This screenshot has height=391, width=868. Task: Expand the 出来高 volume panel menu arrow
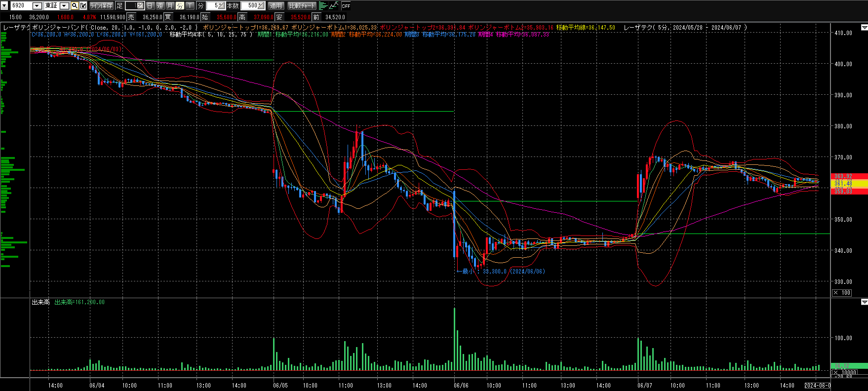(x=864, y=302)
